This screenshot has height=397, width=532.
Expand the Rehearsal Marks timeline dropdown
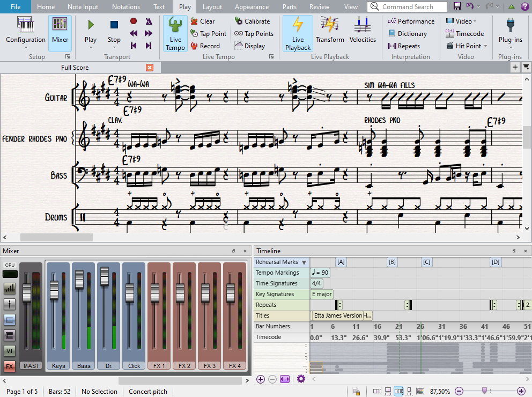[x=304, y=262]
